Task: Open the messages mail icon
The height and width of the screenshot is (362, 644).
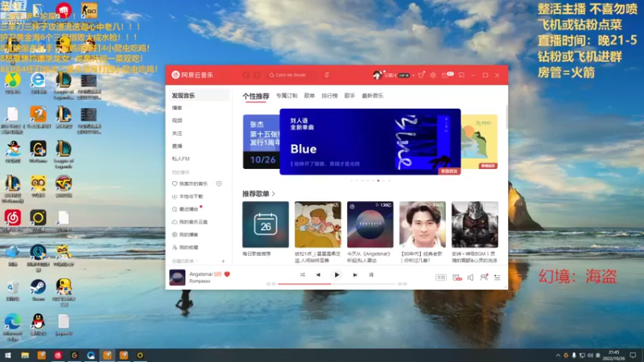Action: 445,75
